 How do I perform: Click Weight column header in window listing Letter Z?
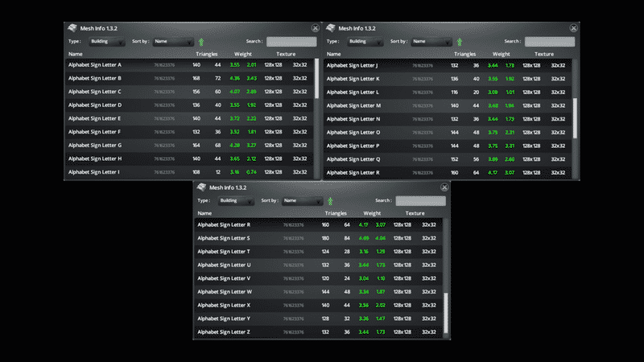click(x=372, y=213)
